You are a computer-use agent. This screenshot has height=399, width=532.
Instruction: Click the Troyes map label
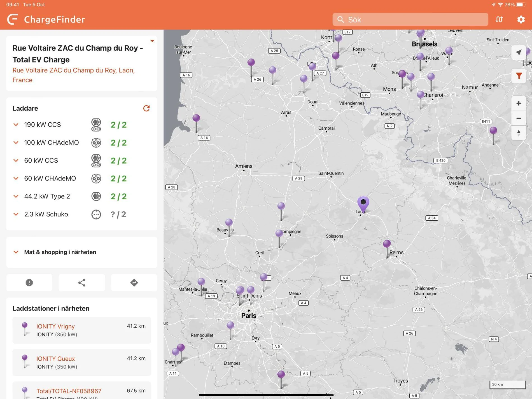[x=400, y=381]
